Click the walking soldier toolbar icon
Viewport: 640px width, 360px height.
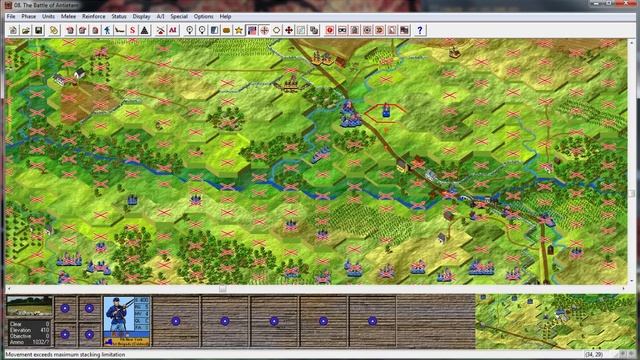tap(107, 30)
